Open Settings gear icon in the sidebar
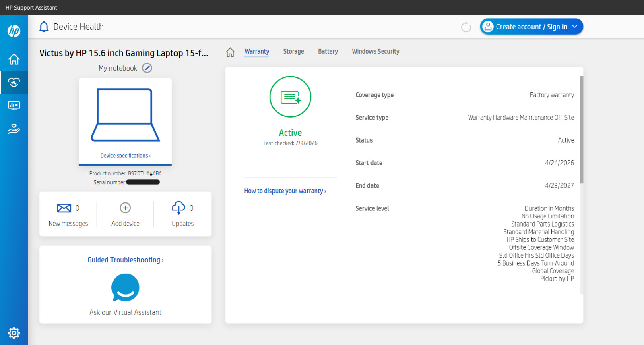The width and height of the screenshot is (644, 345). (x=14, y=333)
